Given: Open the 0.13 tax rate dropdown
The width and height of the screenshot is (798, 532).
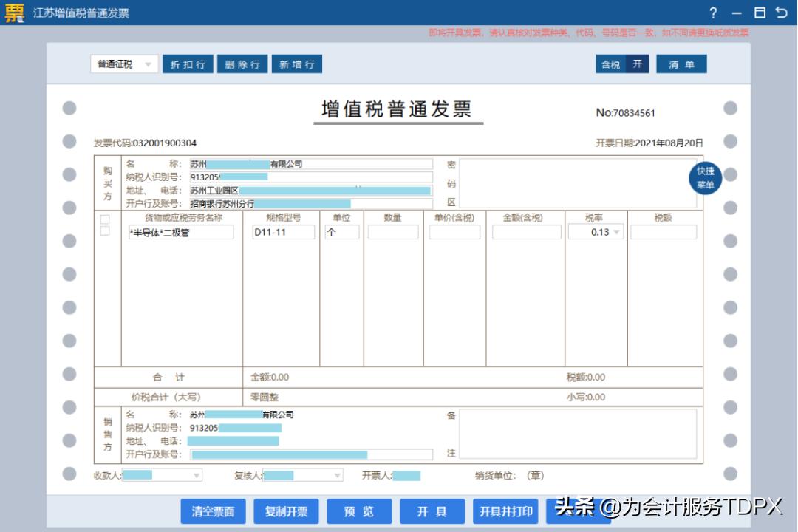Looking at the screenshot, I should click(616, 231).
